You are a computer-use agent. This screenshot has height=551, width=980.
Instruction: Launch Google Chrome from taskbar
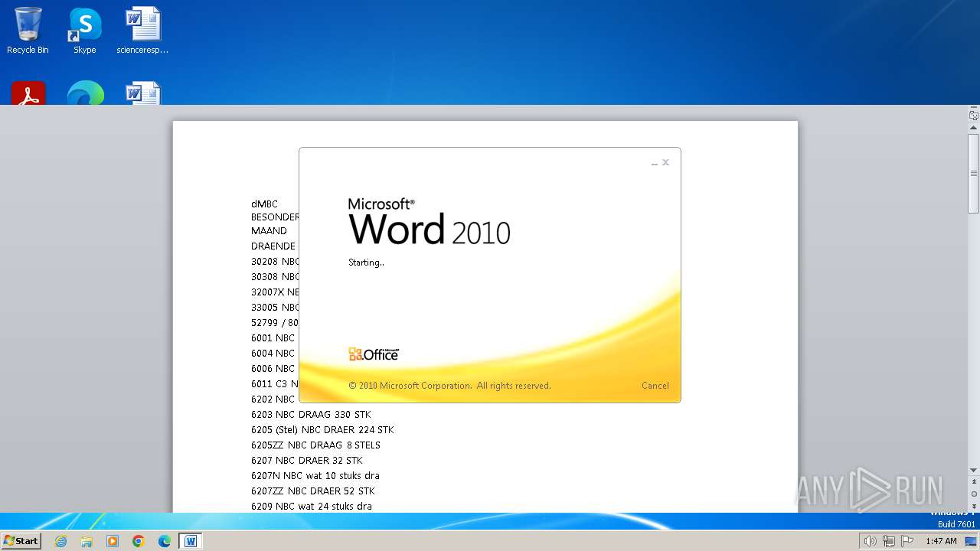[x=139, y=541]
